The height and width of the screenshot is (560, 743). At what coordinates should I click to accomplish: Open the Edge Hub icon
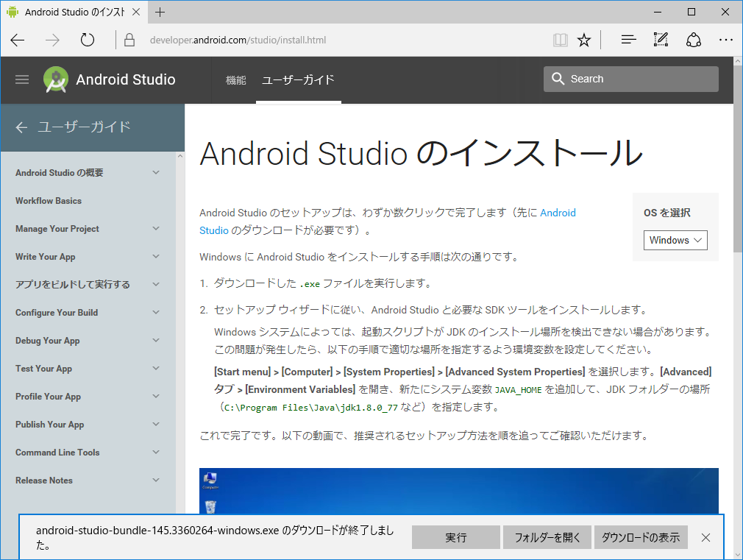(x=628, y=40)
